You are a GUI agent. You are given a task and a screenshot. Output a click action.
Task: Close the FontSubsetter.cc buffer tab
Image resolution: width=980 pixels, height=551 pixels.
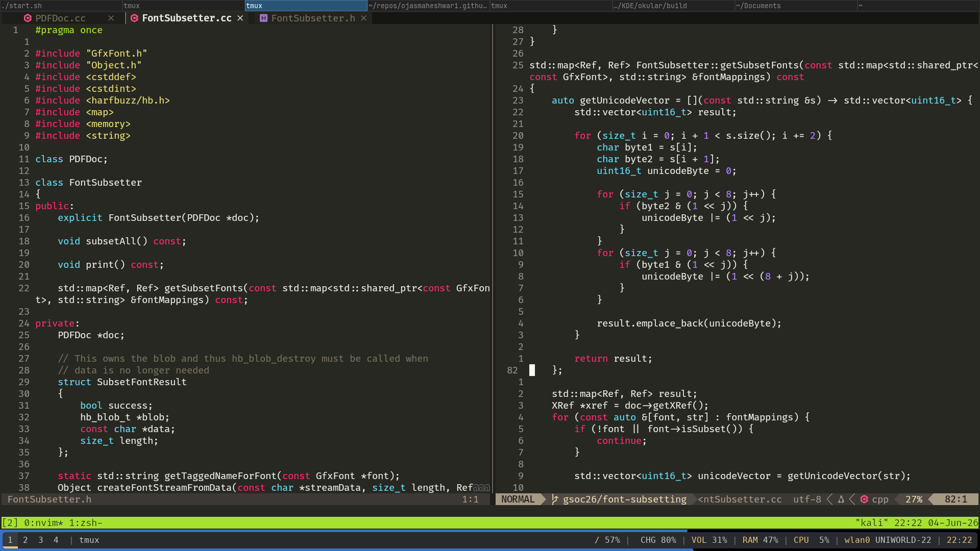click(240, 18)
